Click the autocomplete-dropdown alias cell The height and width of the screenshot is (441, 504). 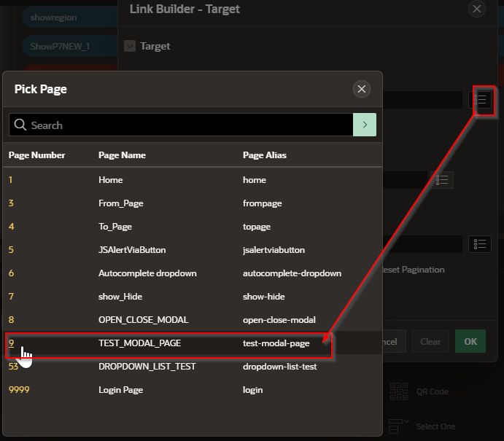[292, 273]
